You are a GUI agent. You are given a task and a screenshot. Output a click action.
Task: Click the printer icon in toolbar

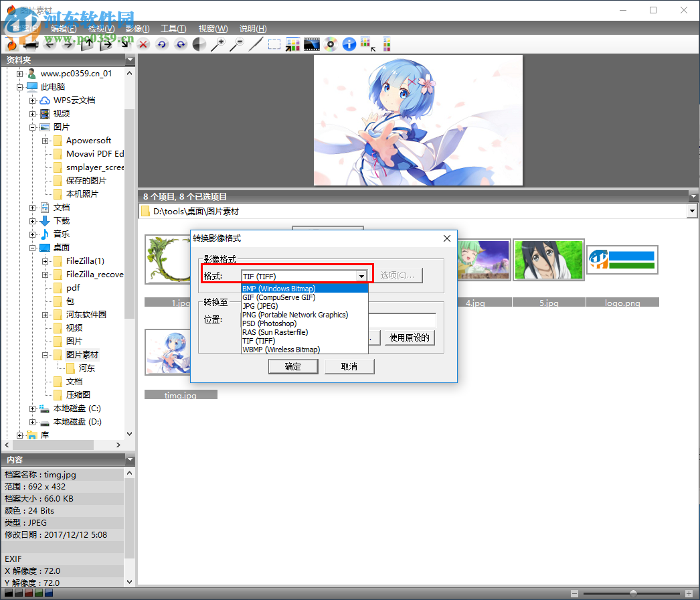31,44
